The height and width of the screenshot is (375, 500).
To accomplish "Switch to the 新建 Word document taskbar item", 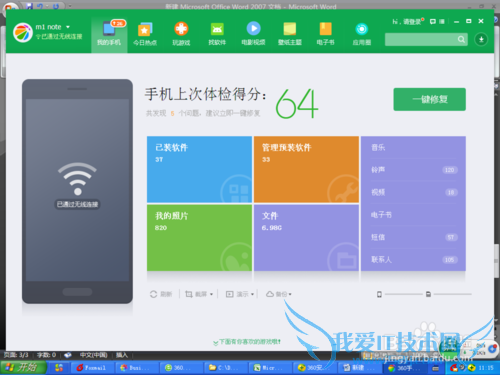I will click(359, 368).
